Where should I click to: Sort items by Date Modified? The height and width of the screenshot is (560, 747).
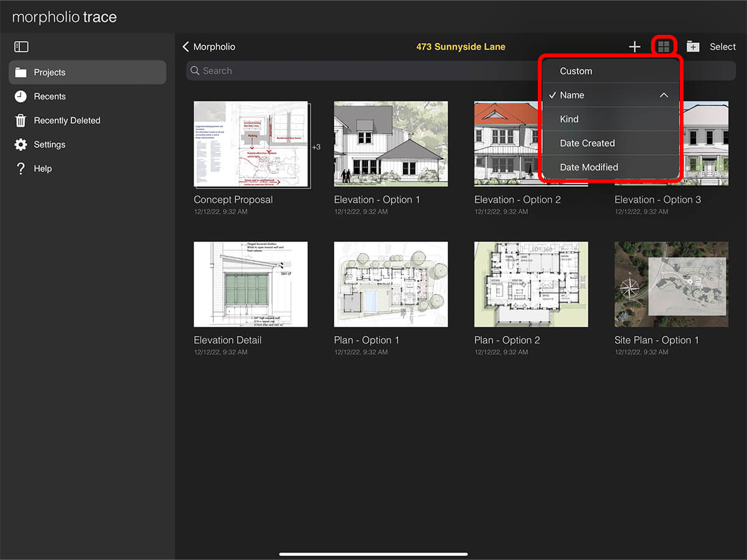589,167
